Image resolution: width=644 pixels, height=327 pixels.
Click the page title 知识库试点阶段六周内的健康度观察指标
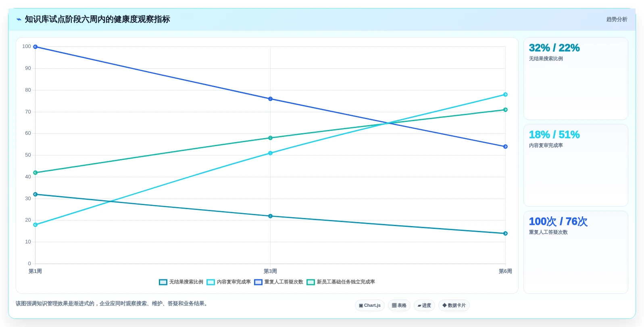(x=97, y=19)
